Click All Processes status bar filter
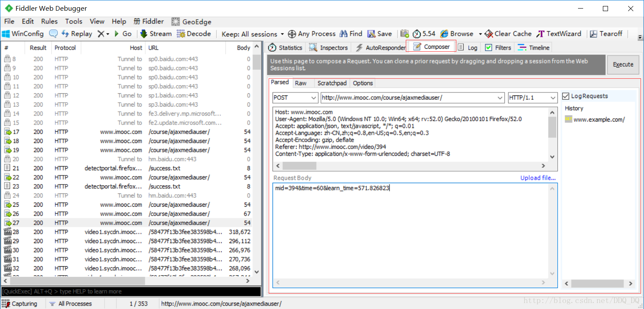Image resolution: width=644 pixels, height=309 pixels. [x=70, y=303]
